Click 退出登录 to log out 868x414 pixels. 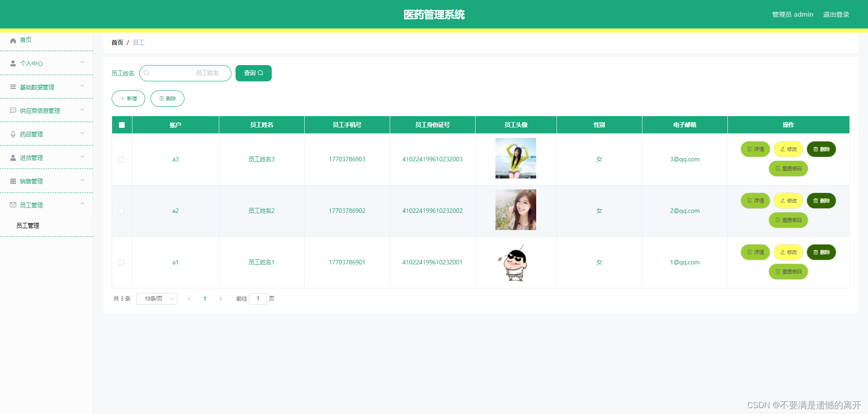(x=836, y=14)
